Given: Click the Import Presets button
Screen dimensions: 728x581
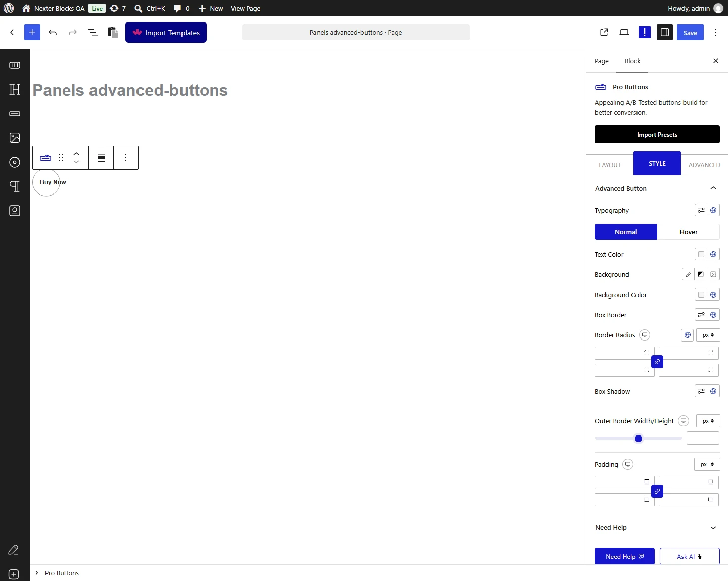Looking at the screenshot, I should tap(657, 134).
